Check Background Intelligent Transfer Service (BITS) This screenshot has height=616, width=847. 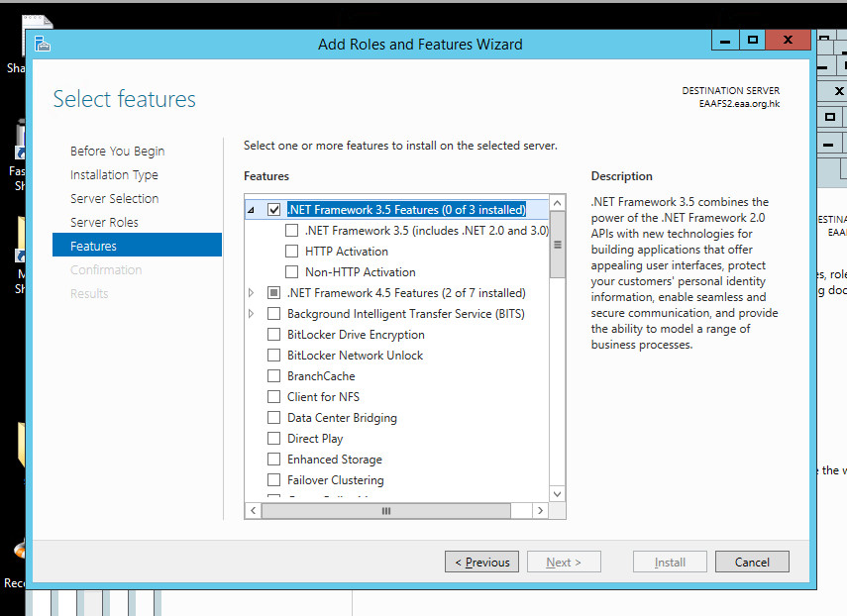[x=273, y=314]
